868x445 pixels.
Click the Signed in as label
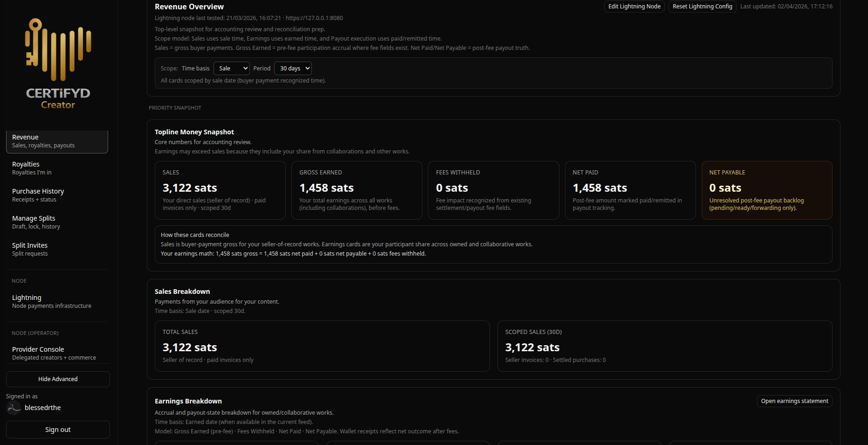coord(22,396)
